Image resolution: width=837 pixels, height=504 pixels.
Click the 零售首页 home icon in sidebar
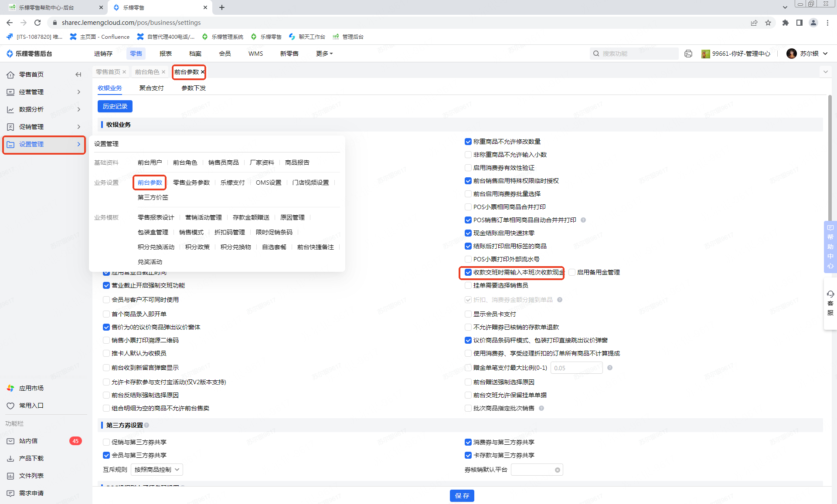click(x=10, y=74)
